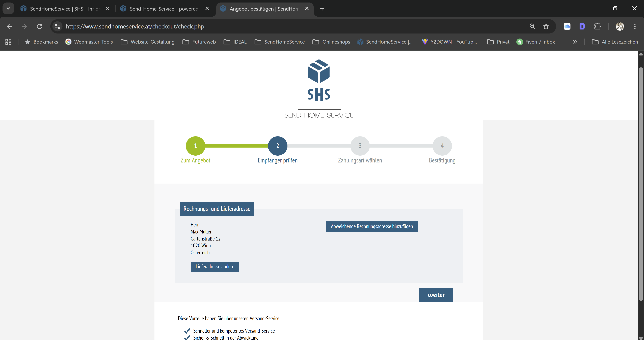This screenshot has height=340, width=644.
Task: Click the zoom magnifier icon in address bar
Action: tap(532, 26)
